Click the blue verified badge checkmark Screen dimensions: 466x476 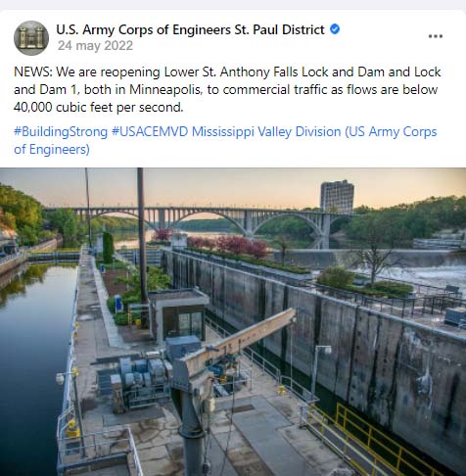point(335,29)
